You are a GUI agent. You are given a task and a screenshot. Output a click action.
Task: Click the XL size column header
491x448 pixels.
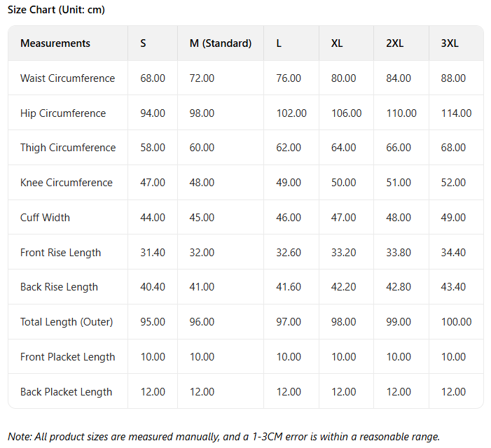coord(337,43)
